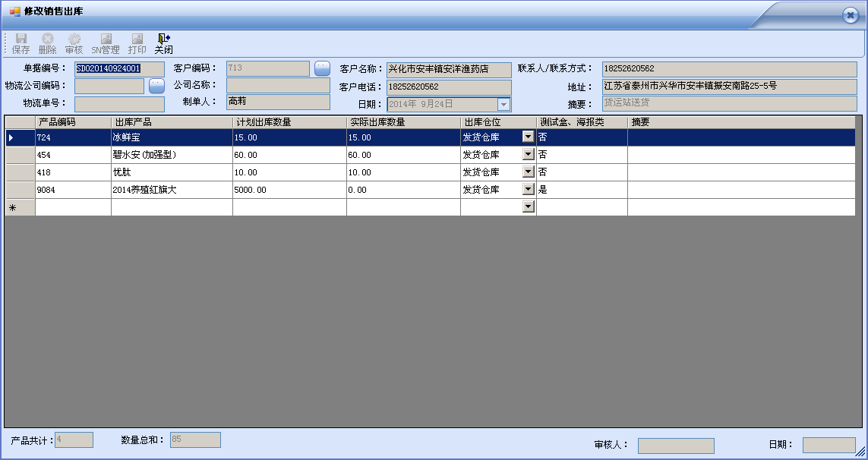The width and height of the screenshot is (868, 460).
Task: Click the 审核 (Audit) toolbar icon
Action: (x=74, y=43)
